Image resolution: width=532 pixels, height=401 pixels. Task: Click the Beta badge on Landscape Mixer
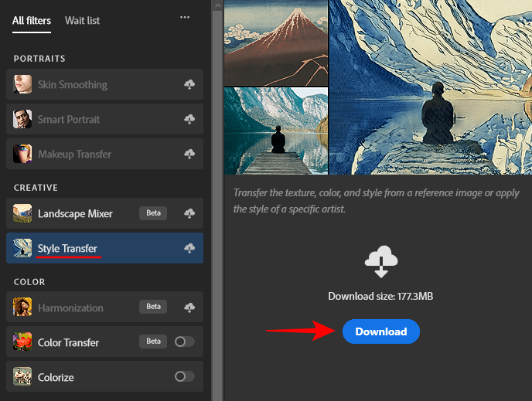pos(153,213)
